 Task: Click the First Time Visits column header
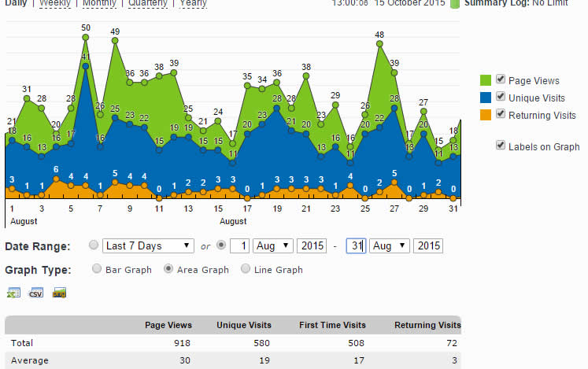(x=332, y=325)
